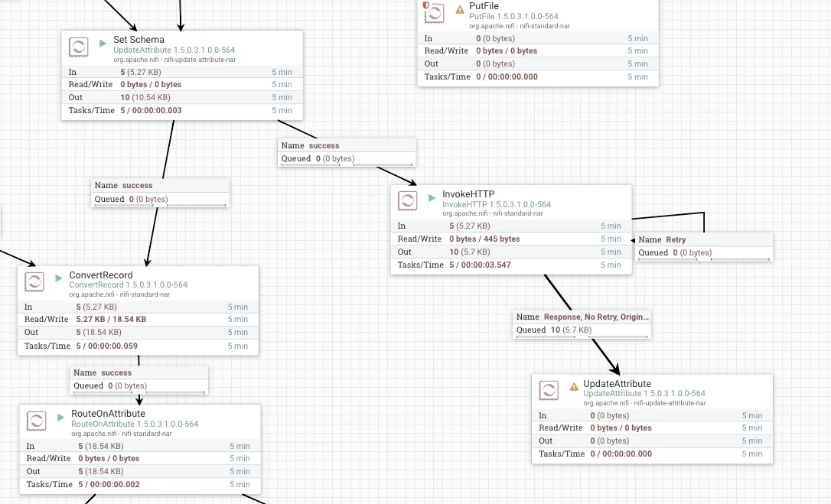Click the running status arrow on ConvertRecord
Screen dimensions: 831x504
pyautogui.click(x=59, y=278)
